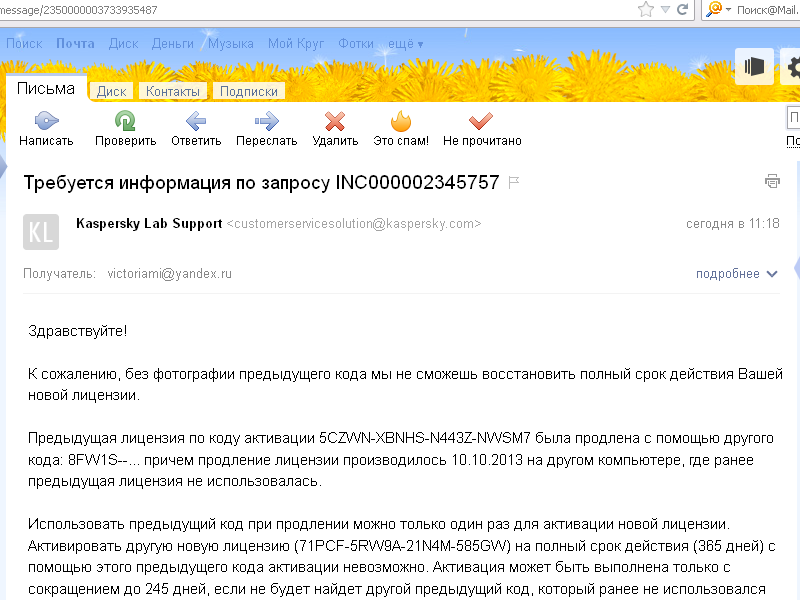800x600 pixels.
Task: Click sender email customerservicesolution@kaspersky.com
Action: pos(354,224)
